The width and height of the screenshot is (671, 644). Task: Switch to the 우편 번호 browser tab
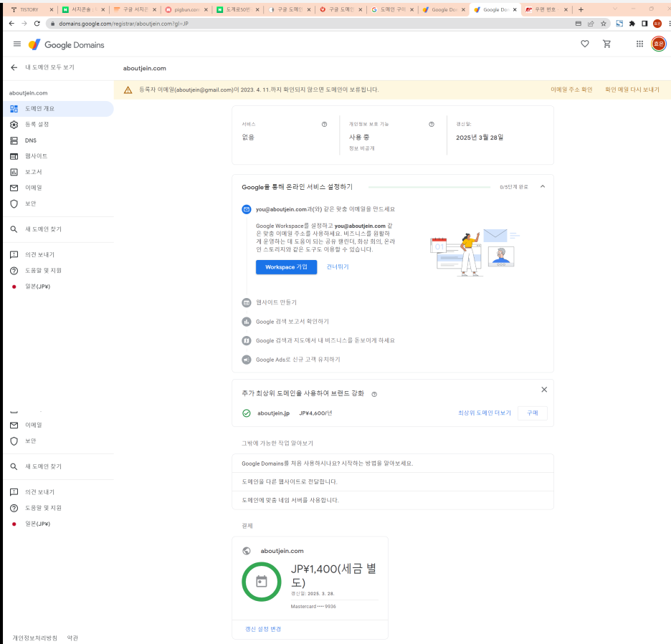[x=547, y=9]
